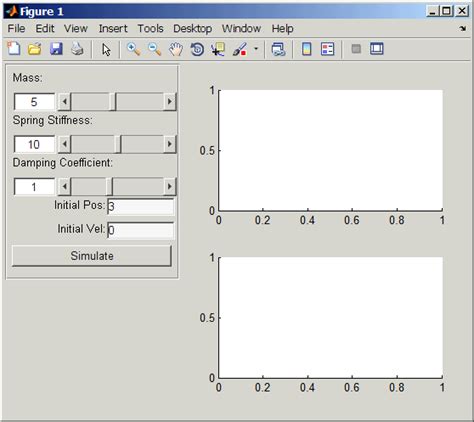
Task: Toggle the Data Cursor tool
Action: tap(218, 49)
